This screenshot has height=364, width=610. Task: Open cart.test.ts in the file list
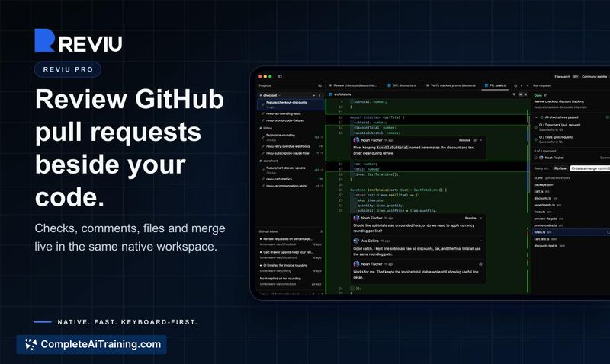point(541,239)
